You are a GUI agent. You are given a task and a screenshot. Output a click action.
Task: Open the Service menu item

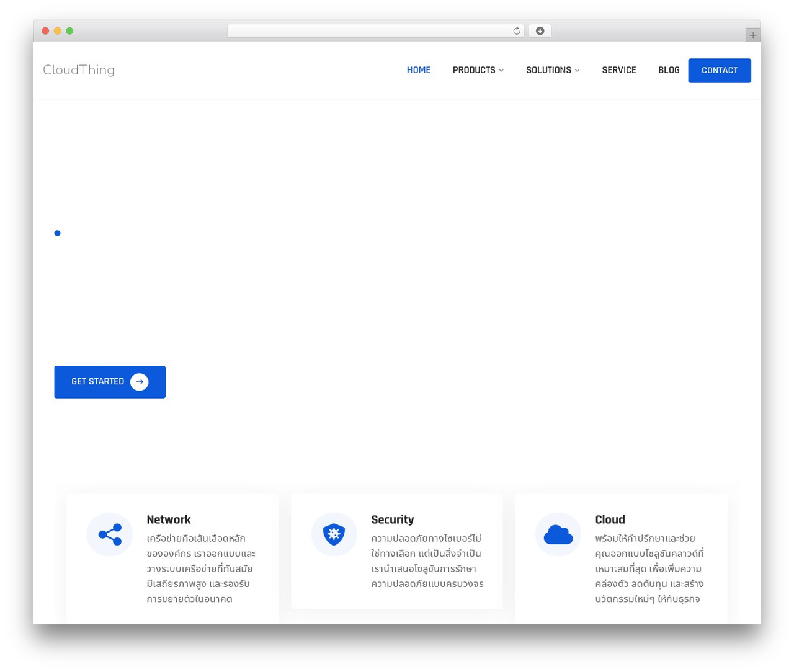coord(619,70)
